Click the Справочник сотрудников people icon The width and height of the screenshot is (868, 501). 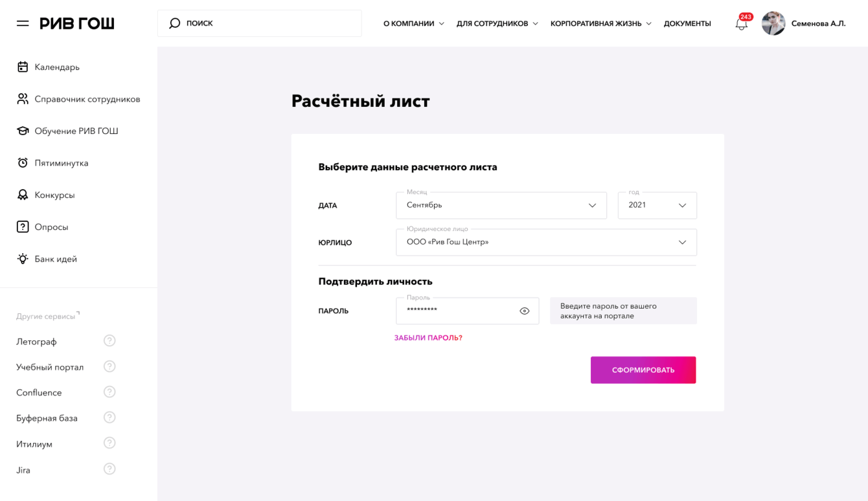[23, 99]
